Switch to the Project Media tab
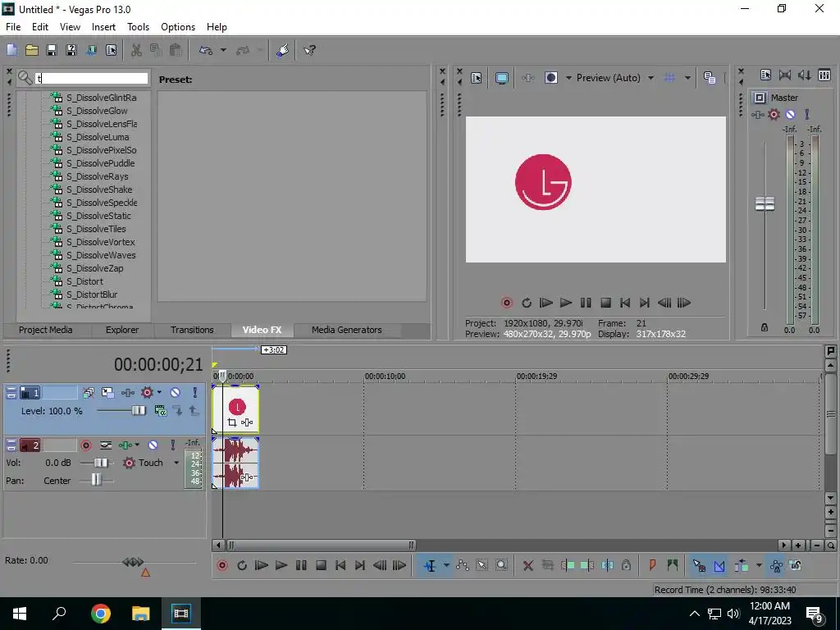840x630 pixels. pos(46,330)
